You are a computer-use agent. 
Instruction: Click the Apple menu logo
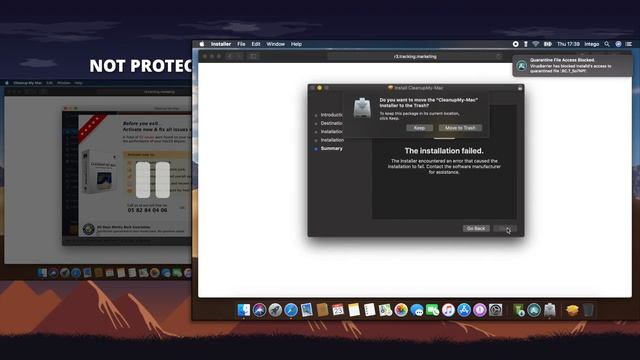pyautogui.click(x=202, y=44)
